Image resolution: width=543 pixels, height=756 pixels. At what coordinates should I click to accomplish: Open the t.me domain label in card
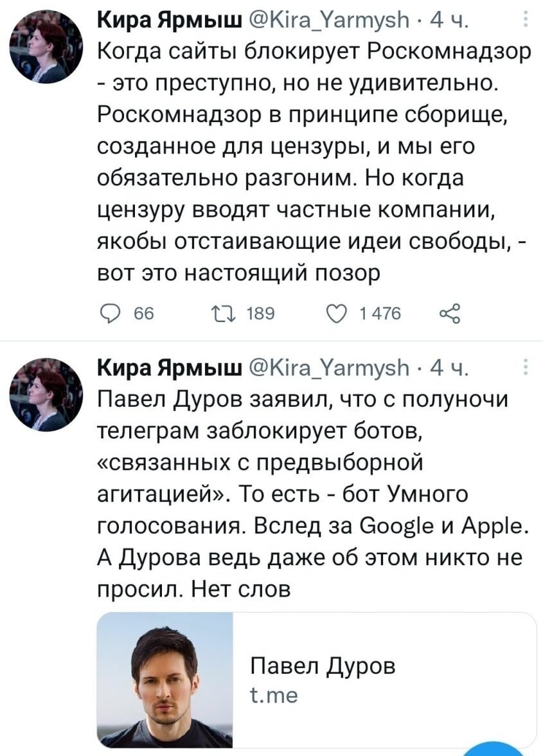click(274, 696)
